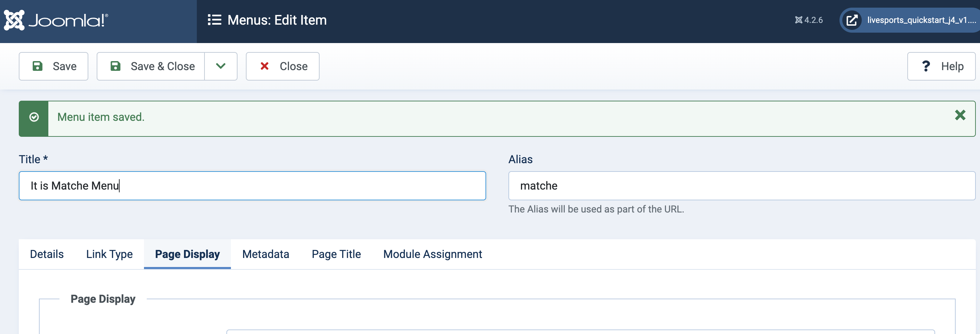Open livesports_quickstart site preview link

coord(921,20)
